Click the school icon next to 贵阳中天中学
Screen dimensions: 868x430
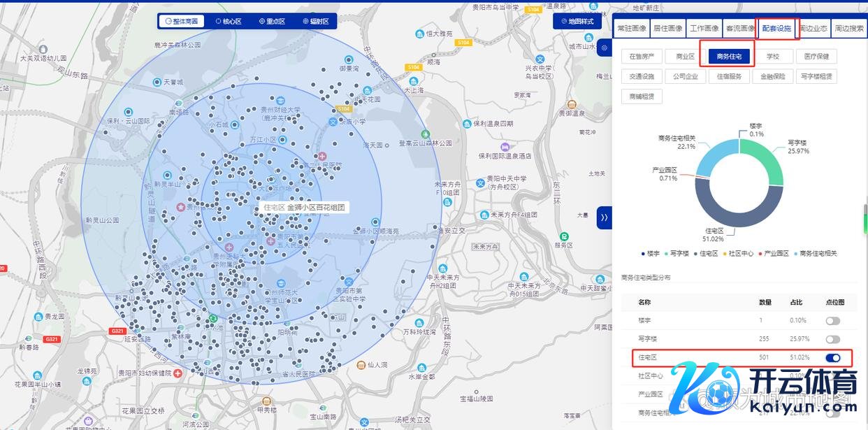480,183
